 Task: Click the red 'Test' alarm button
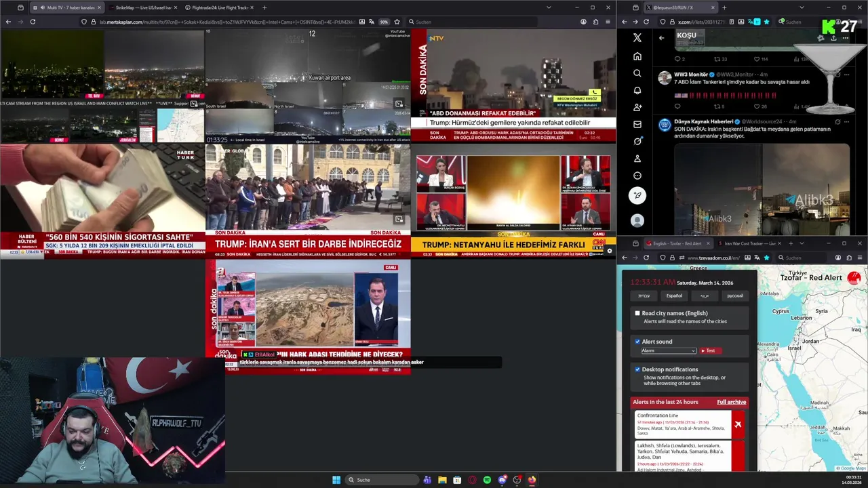point(710,350)
